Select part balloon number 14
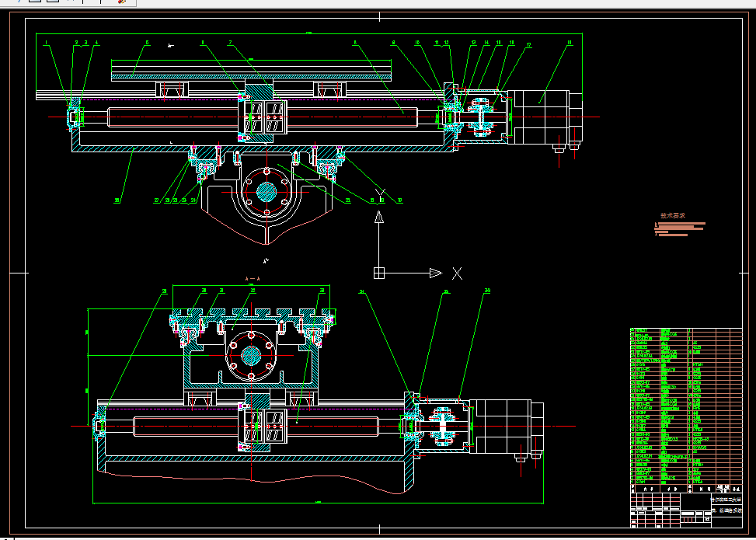The width and height of the screenshot is (756, 540). (x=486, y=43)
